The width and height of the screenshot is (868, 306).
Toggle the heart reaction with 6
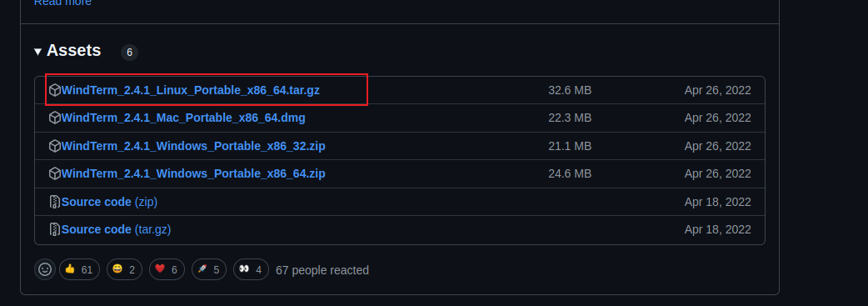click(x=167, y=269)
